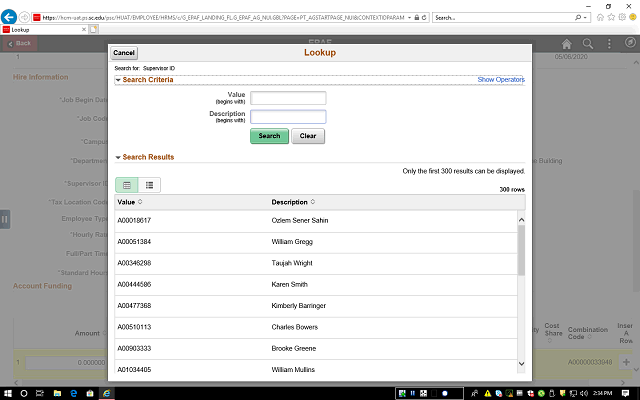Screen dimensions: 640x400
Task: Click the Amount field in funding row
Action: [66, 362]
